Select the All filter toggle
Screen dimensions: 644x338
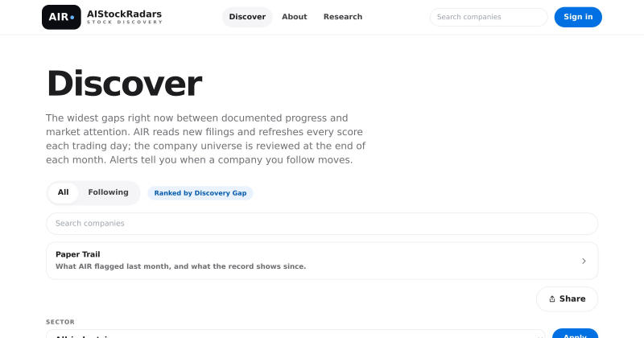point(63,192)
